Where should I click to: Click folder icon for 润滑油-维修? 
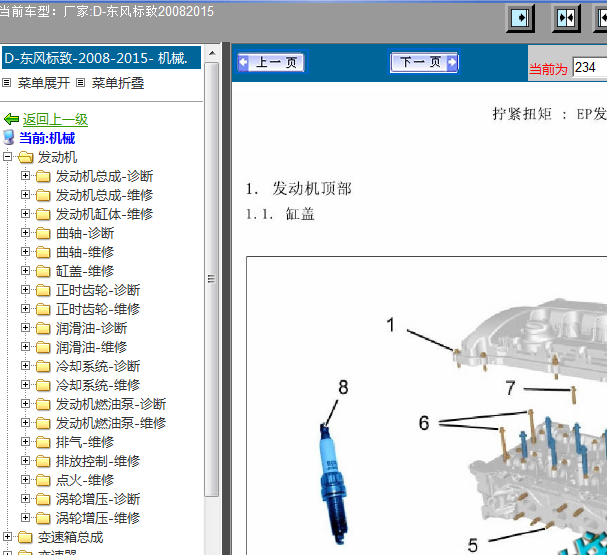[43, 348]
